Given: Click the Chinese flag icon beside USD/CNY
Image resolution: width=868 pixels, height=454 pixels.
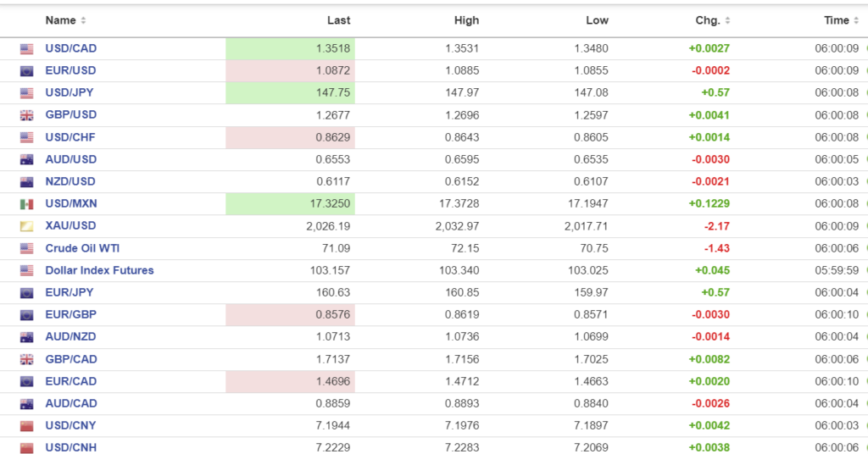Looking at the screenshot, I should pos(26,425).
